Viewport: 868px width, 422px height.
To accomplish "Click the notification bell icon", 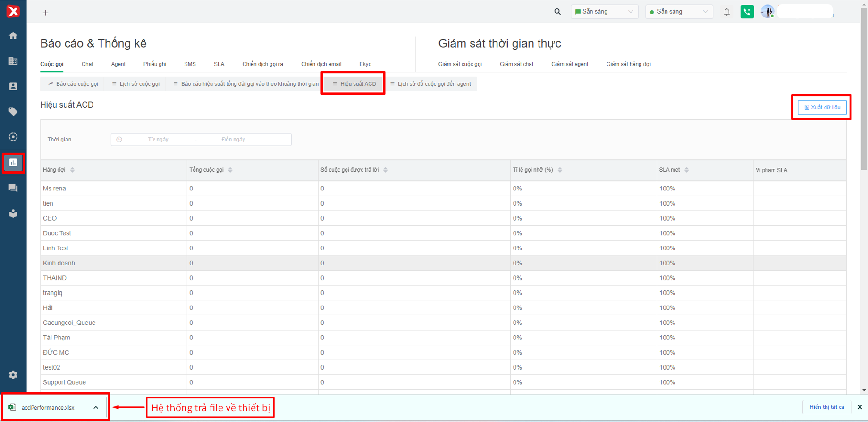I will [726, 12].
